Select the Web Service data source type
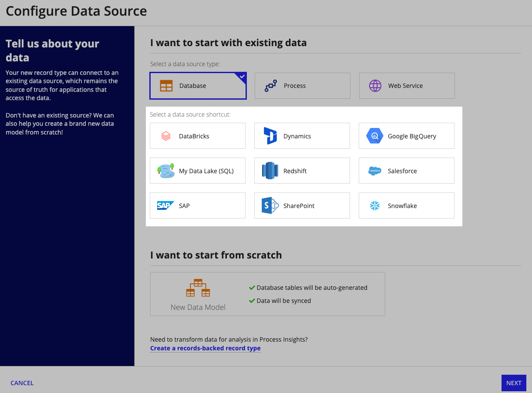This screenshot has height=393, width=532. click(407, 86)
